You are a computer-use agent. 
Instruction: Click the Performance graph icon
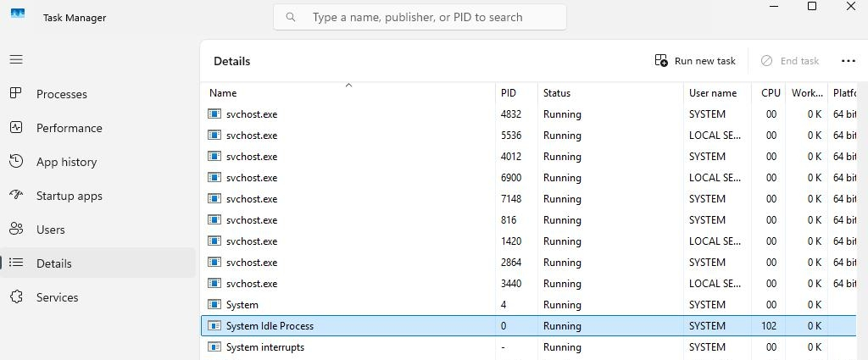(x=16, y=127)
